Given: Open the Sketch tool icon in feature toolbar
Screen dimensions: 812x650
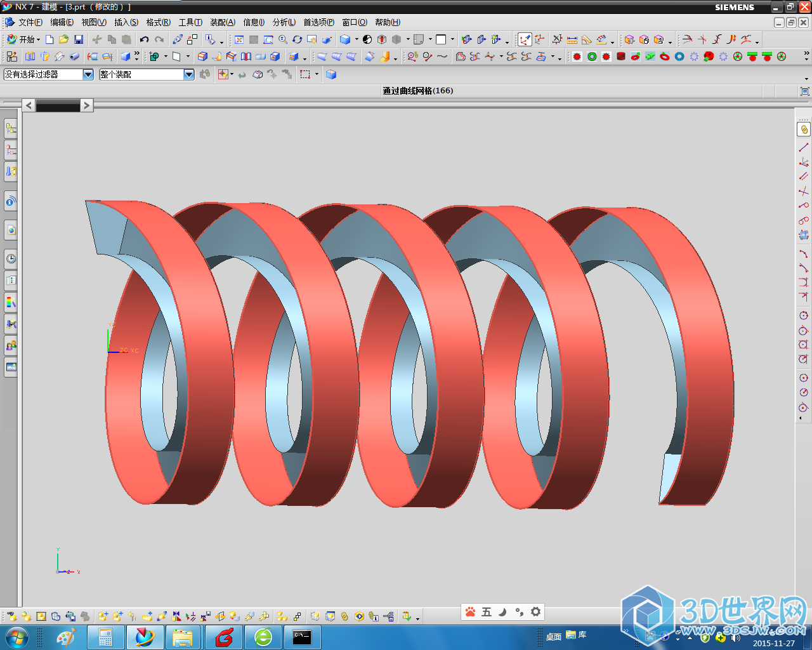Looking at the screenshot, I should point(12,56).
